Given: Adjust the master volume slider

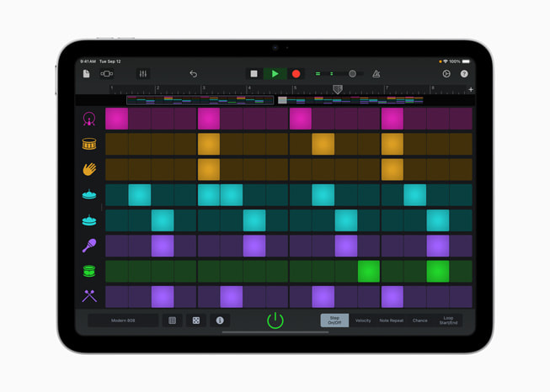Looking at the screenshot, I should click(353, 74).
